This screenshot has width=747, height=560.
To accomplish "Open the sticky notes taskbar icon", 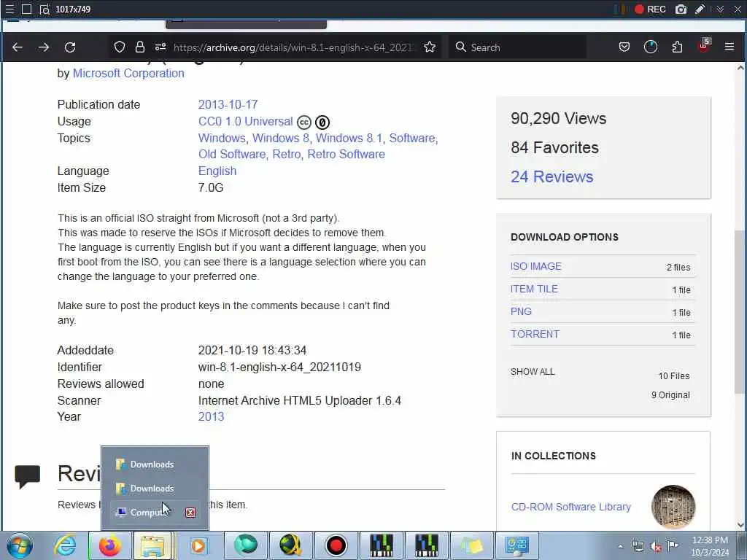I will click(x=472, y=545).
